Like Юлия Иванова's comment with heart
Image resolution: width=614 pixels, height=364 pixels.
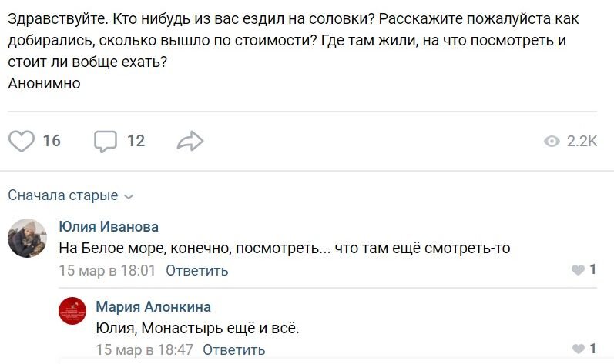(x=578, y=270)
